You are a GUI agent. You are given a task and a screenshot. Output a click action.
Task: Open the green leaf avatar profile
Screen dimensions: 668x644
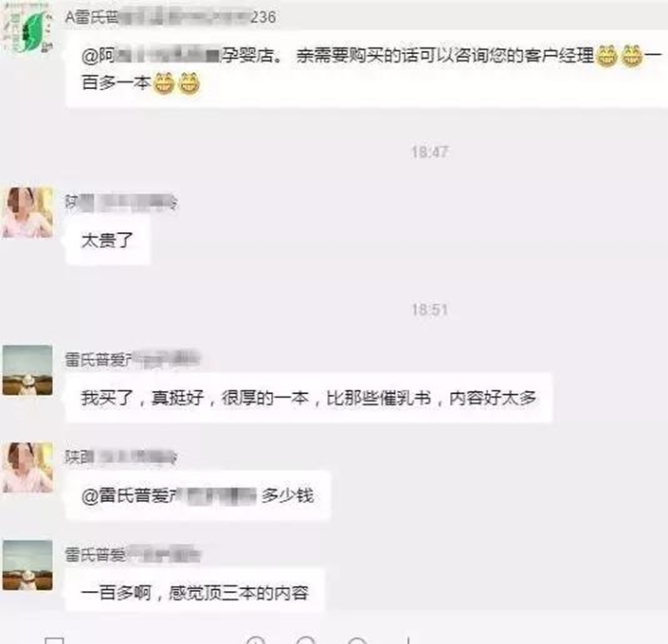pos(27,29)
